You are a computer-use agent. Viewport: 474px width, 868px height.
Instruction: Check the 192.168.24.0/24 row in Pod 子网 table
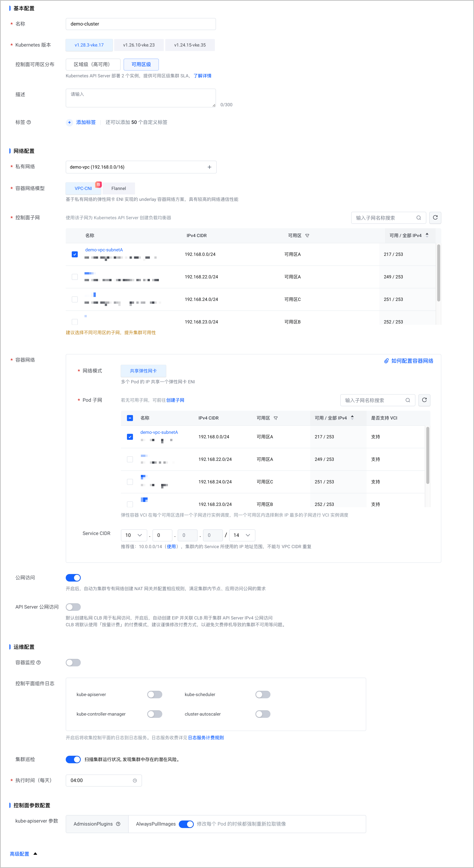[x=130, y=482]
